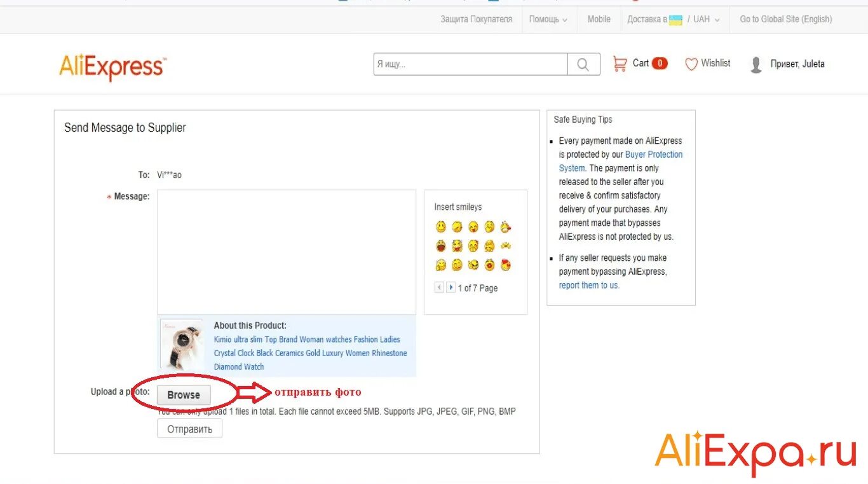Screen dimensions: 868x484
Task: Open the Доставка в / UAH dropdown
Action: pyautogui.click(x=674, y=20)
